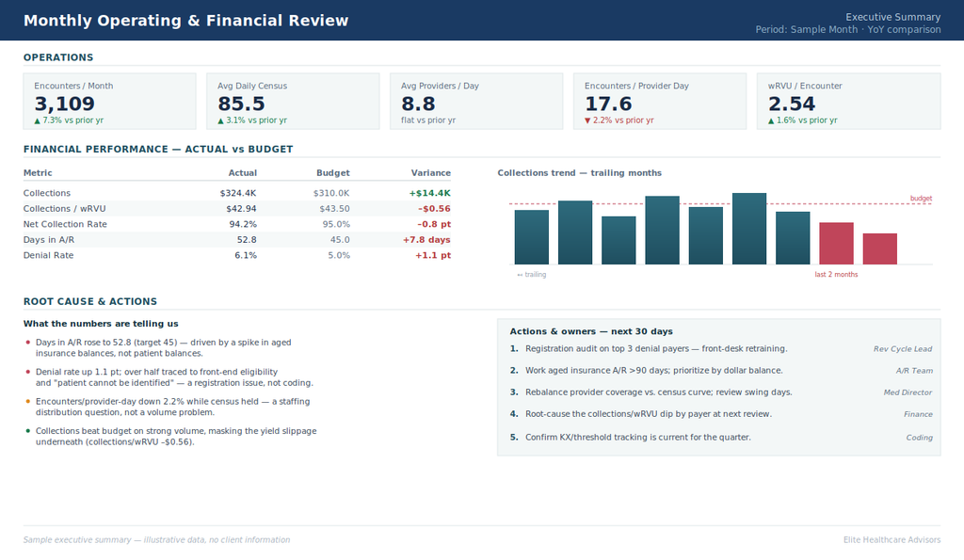Click the -0.8 pt variance cell

[x=434, y=224]
